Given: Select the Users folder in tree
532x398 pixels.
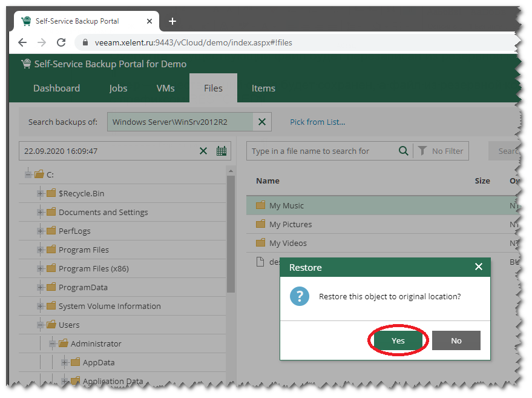Looking at the screenshot, I should (69, 325).
